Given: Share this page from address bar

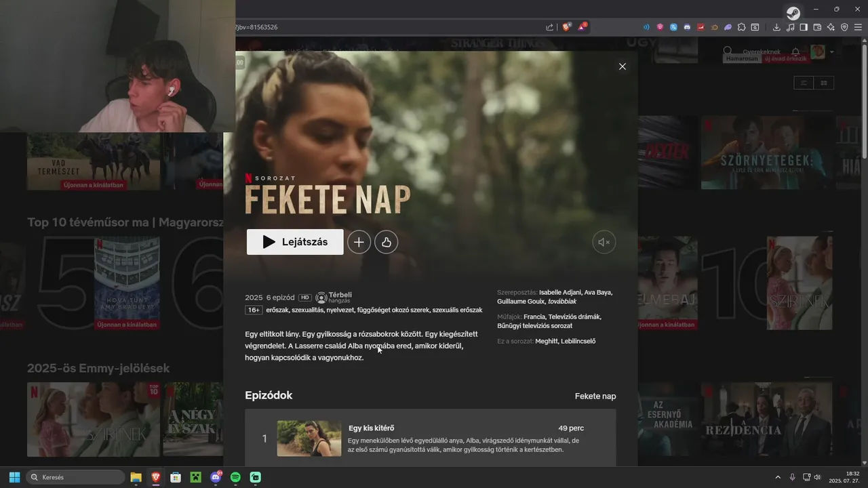Looking at the screenshot, I should 549,27.
